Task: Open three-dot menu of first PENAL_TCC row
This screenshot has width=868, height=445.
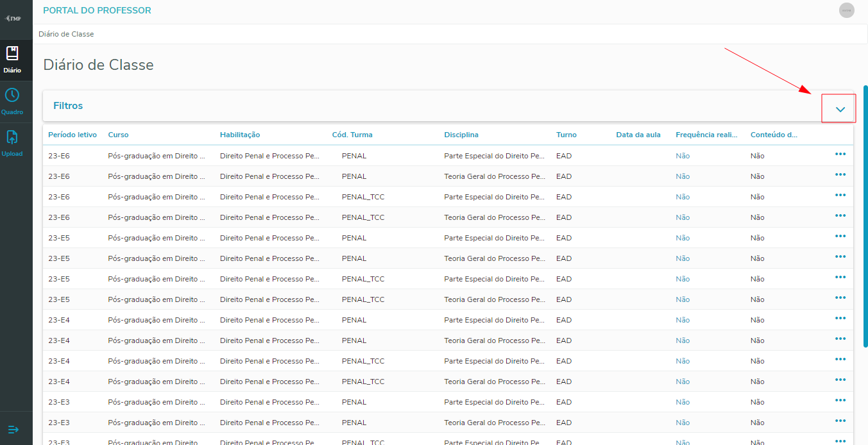Action: (x=840, y=196)
